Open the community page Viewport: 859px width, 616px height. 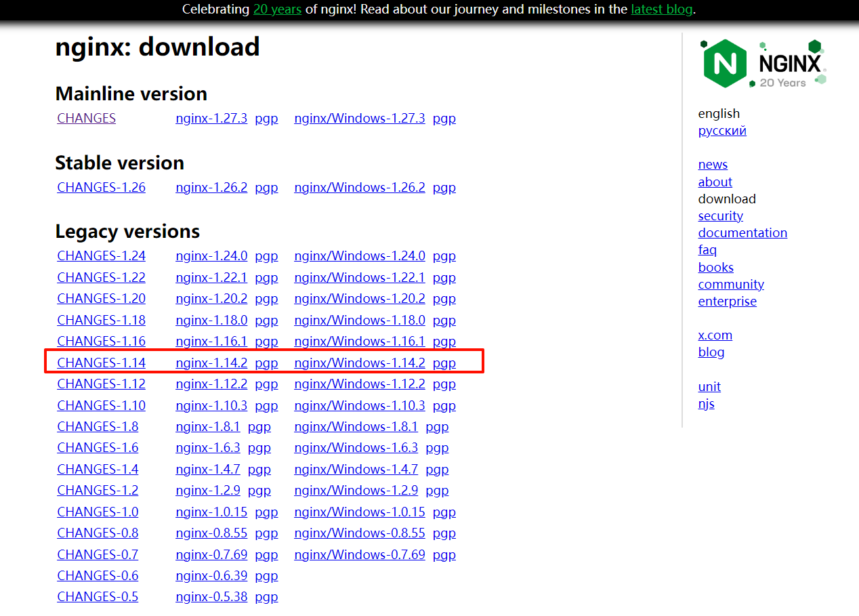[x=731, y=284]
